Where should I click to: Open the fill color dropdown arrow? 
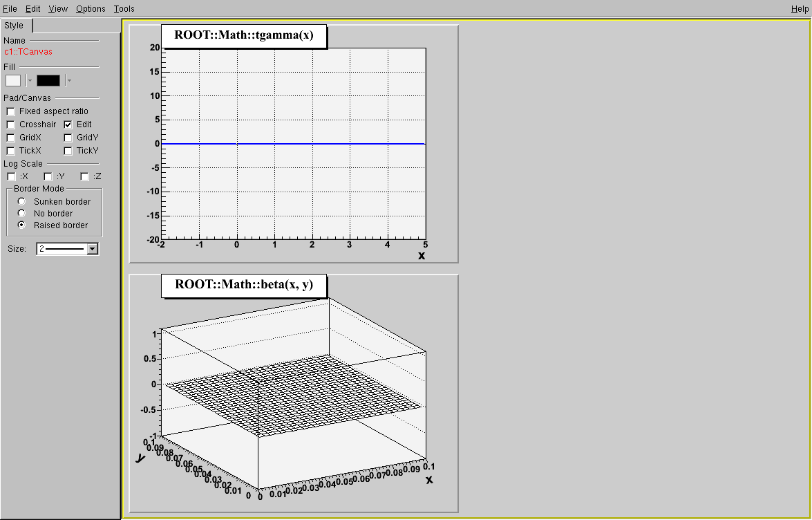(x=30, y=80)
